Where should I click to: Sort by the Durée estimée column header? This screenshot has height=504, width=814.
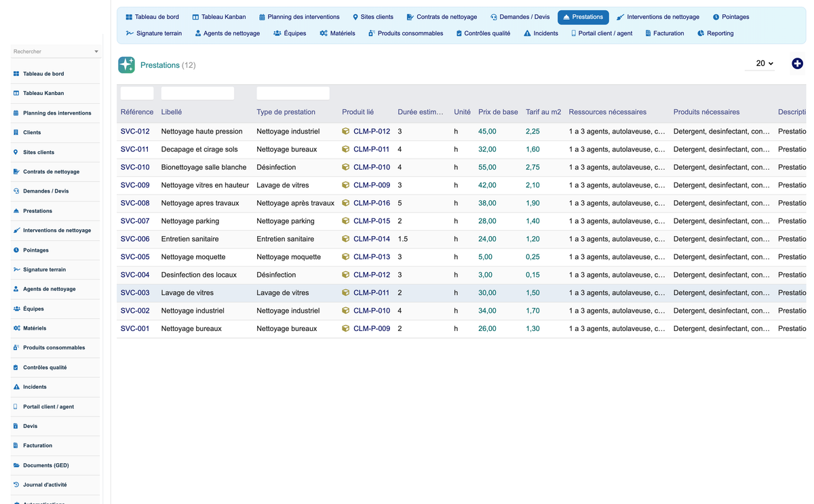coord(421,112)
